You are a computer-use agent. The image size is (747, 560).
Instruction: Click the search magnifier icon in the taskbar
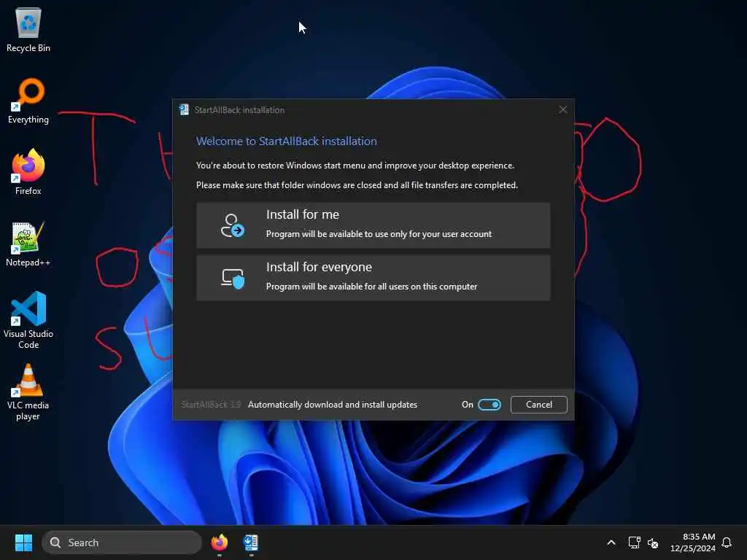[x=55, y=542]
